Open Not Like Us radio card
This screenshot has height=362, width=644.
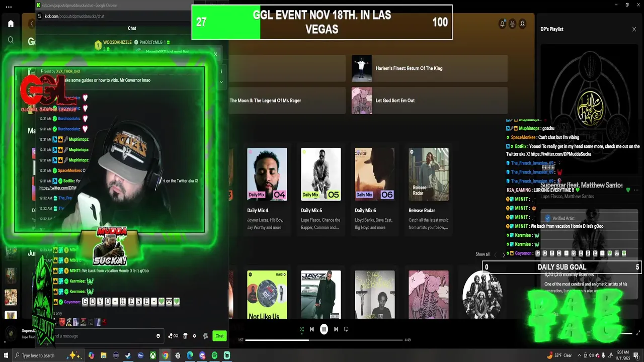267,295
